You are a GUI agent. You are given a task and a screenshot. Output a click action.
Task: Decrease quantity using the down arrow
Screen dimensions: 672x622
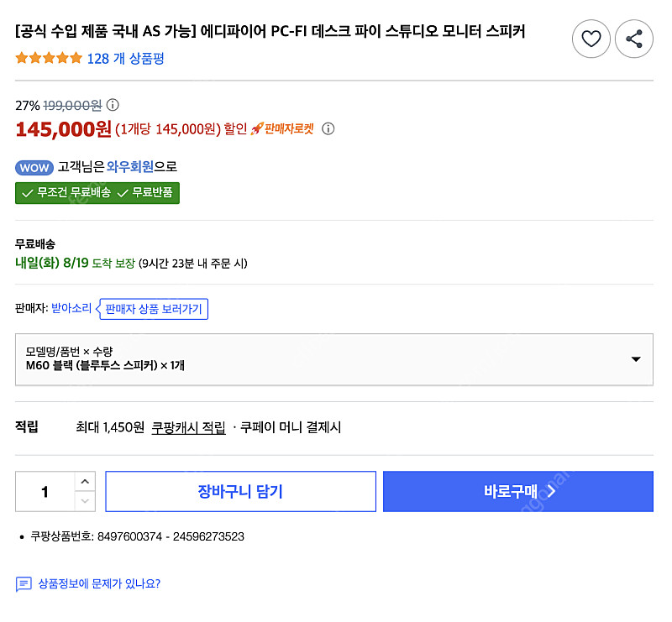(x=84, y=502)
